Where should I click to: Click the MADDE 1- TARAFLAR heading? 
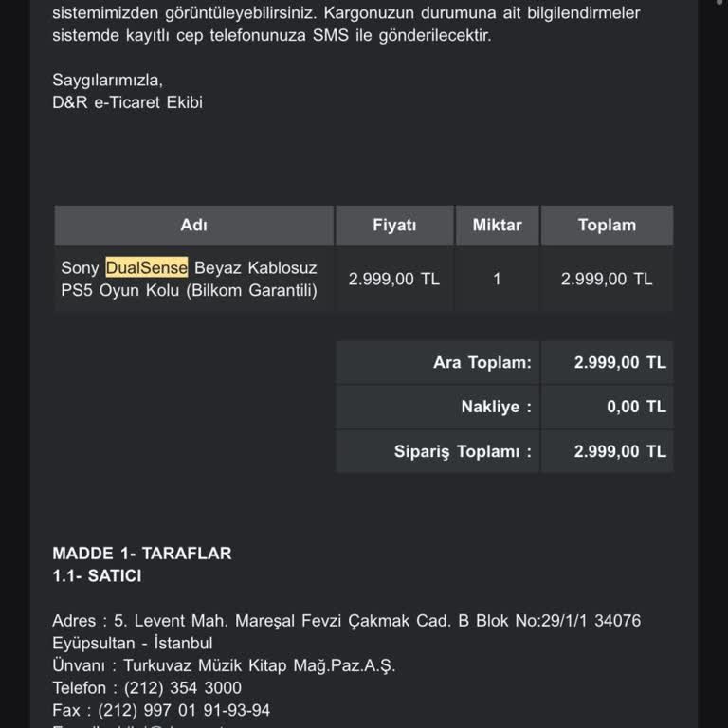pos(142,553)
